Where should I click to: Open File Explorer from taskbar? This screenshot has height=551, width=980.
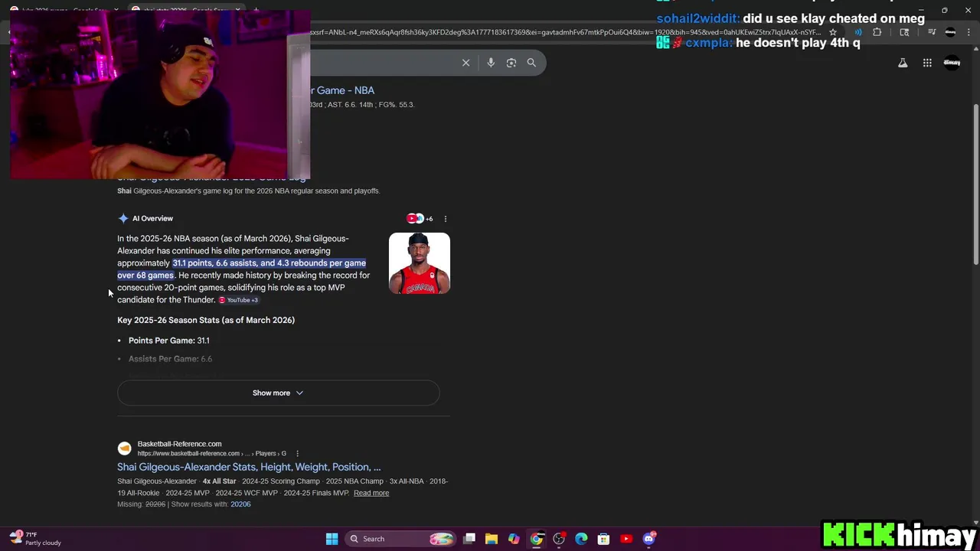point(492,539)
